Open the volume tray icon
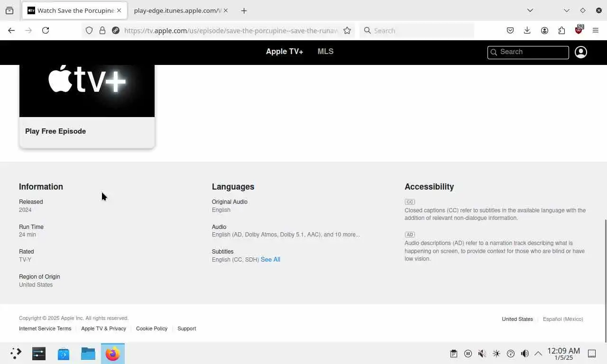The image size is (607, 364). (524, 354)
